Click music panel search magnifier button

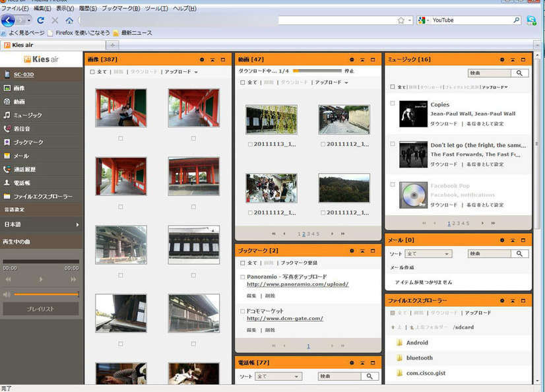(520, 73)
